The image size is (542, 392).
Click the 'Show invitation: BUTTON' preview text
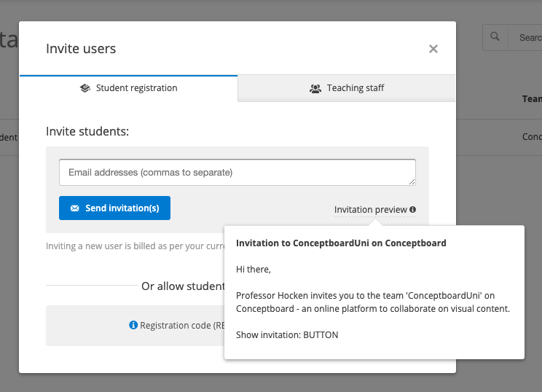click(287, 335)
